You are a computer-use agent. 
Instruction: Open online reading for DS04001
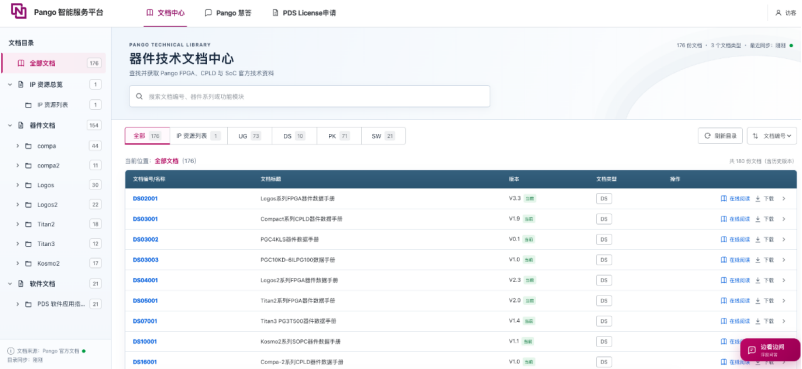[735, 280]
